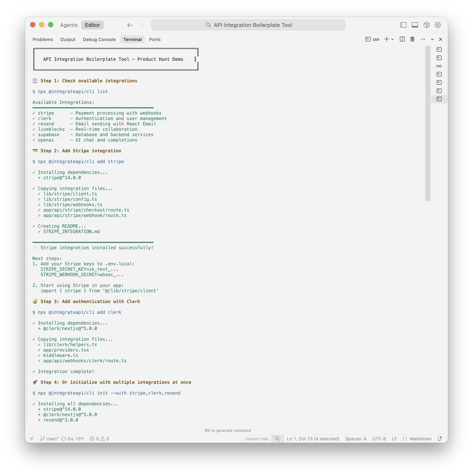
Task: Collapse the terminal panel with the chevron icon
Action: [x=432, y=39]
